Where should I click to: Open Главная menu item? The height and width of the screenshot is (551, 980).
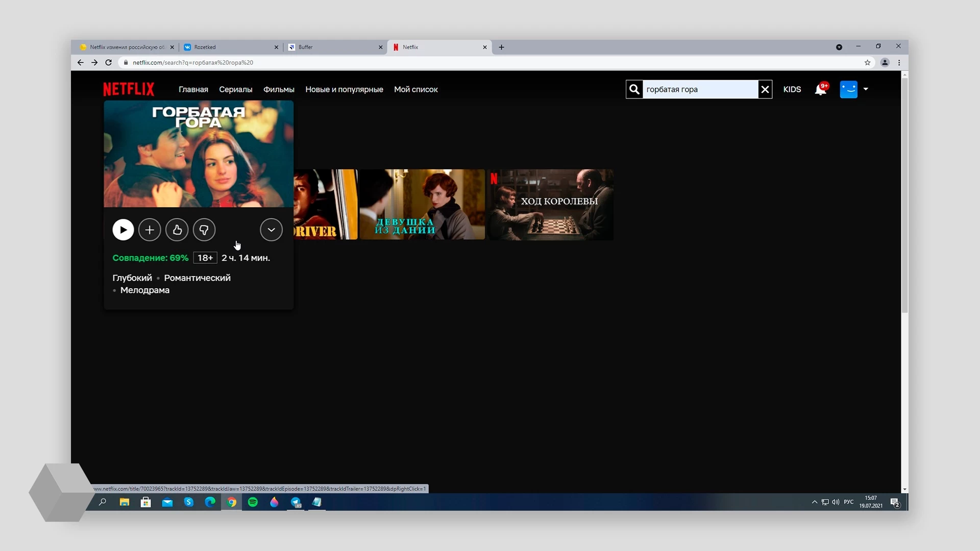193,89
